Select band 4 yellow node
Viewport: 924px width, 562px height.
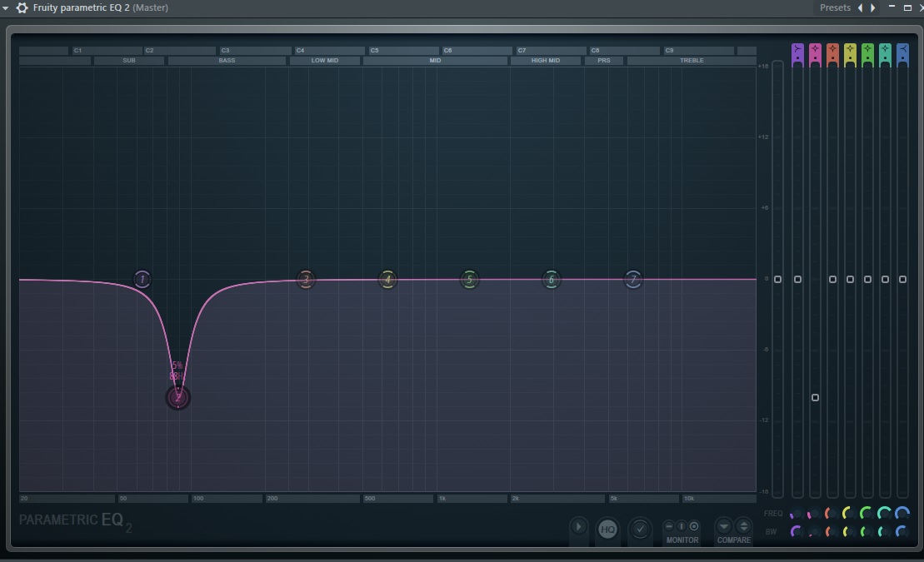click(387, 279)
